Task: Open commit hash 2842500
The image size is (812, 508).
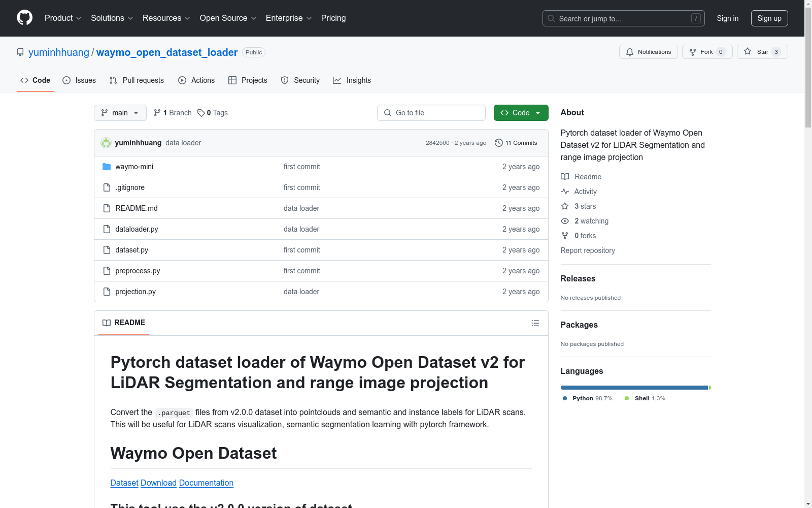Action: click(x=437, y=143)
